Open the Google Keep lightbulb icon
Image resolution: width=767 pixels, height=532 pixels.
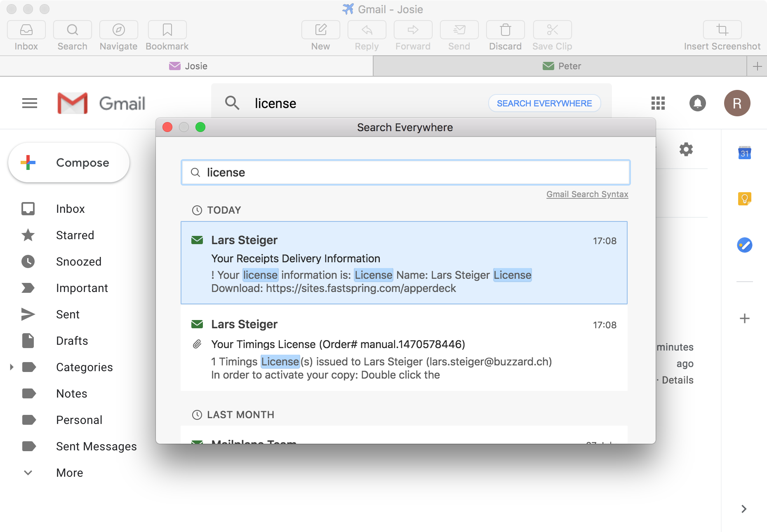(x=745, y=199)
